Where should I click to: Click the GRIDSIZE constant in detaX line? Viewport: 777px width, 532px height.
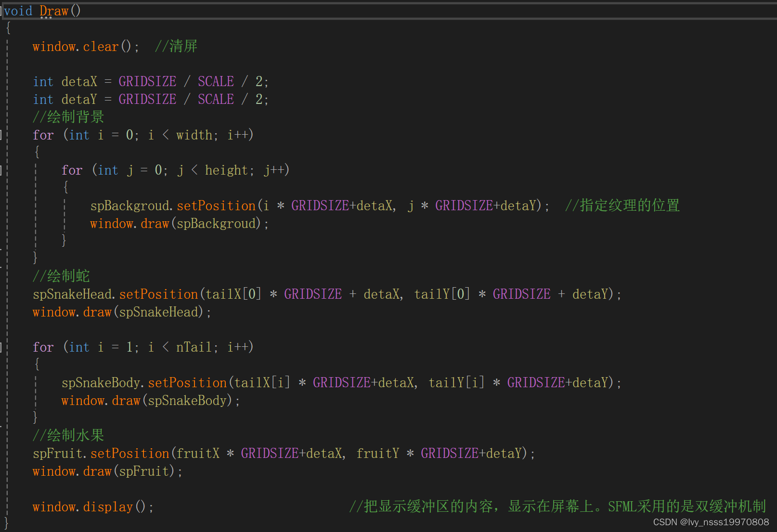[x=147, y=81]
